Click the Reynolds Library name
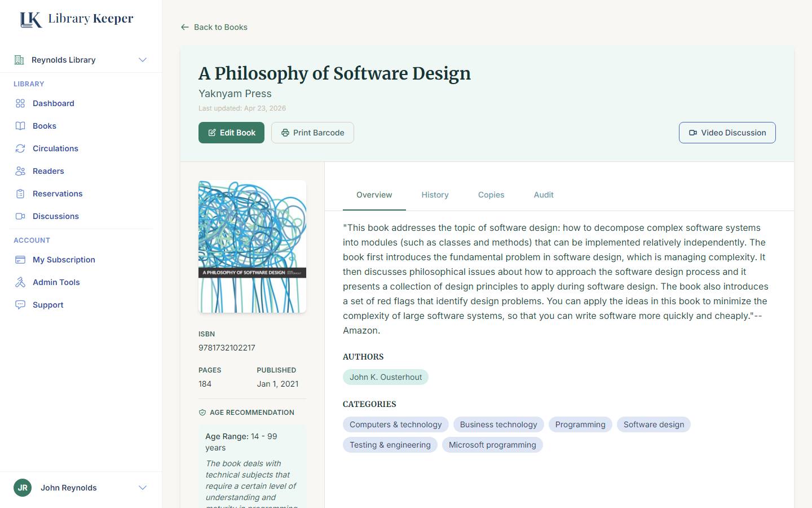 point(63,60)
